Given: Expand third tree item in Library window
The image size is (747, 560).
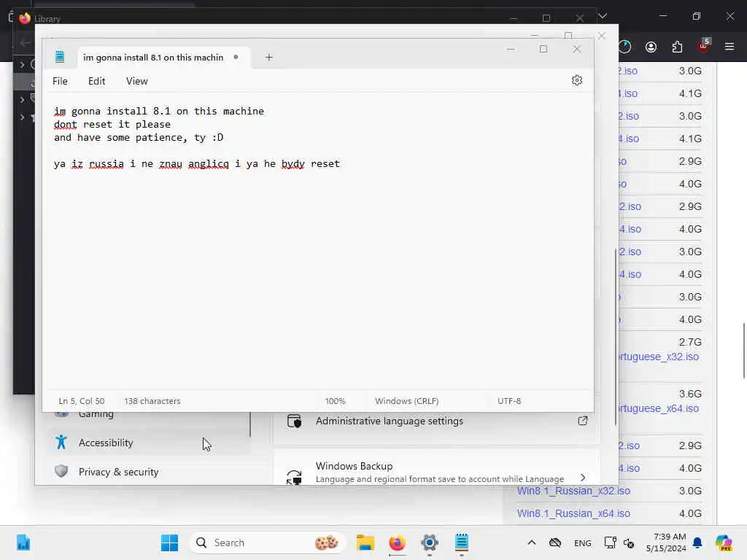Looking at the screenshot, I should 22,117.
